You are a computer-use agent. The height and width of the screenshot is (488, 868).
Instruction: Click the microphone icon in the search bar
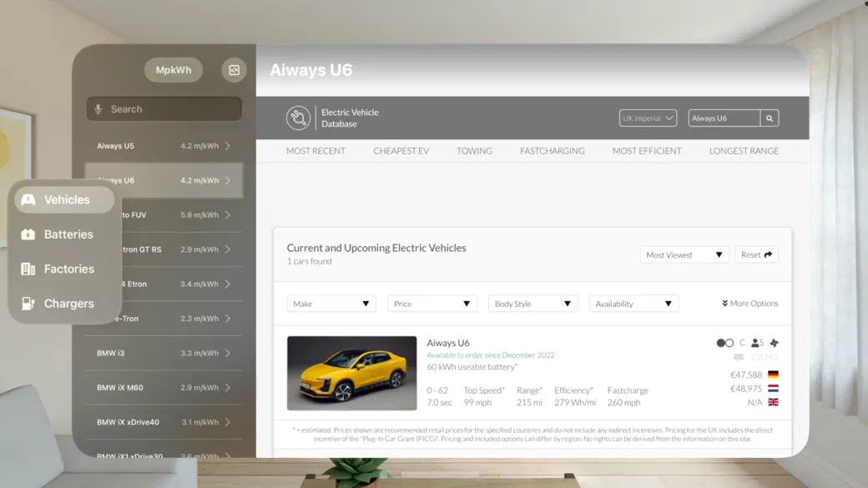click(x=98, y=108)
